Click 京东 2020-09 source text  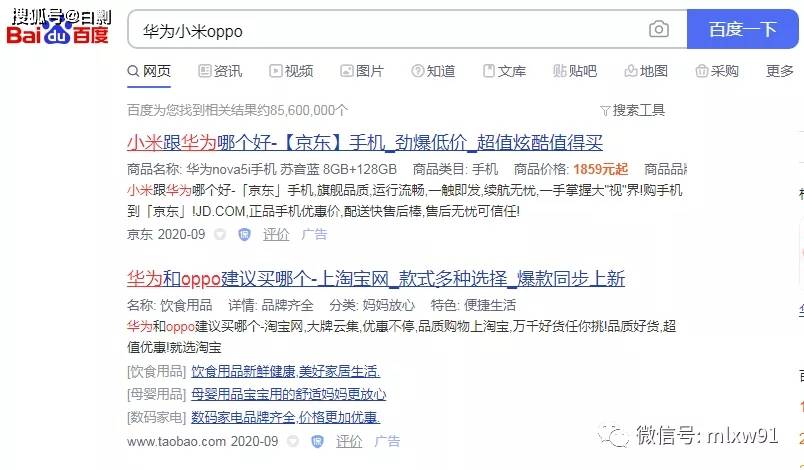(166, 234)
